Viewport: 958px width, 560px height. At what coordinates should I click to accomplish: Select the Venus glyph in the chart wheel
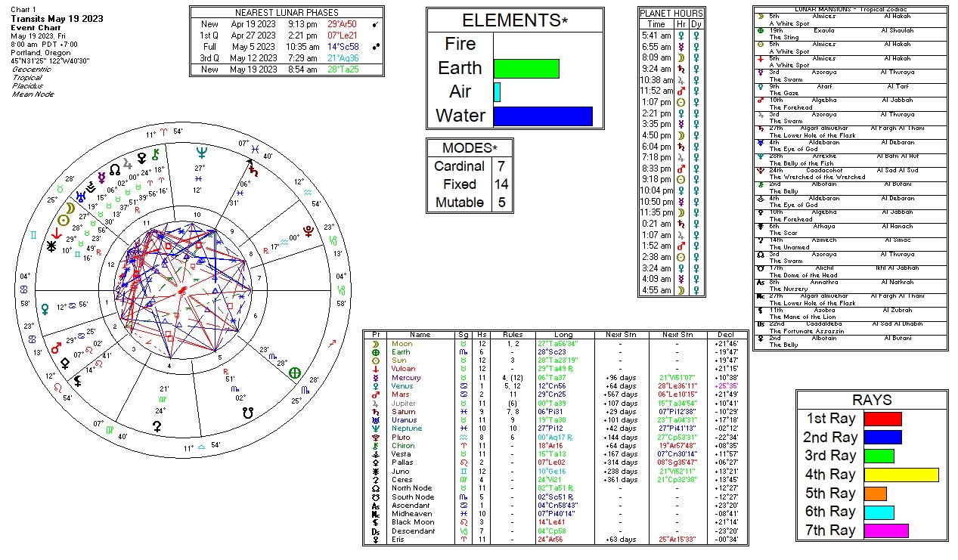point(45,308)
